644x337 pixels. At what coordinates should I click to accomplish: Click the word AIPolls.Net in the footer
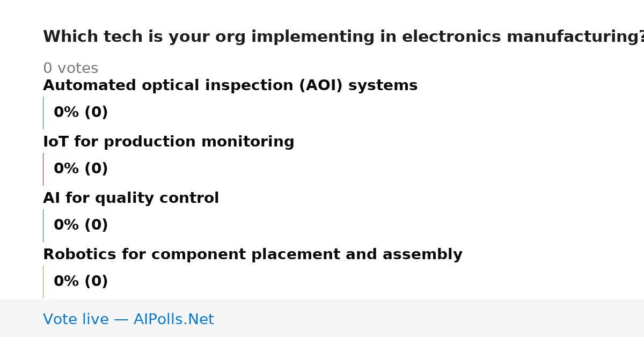174,320
